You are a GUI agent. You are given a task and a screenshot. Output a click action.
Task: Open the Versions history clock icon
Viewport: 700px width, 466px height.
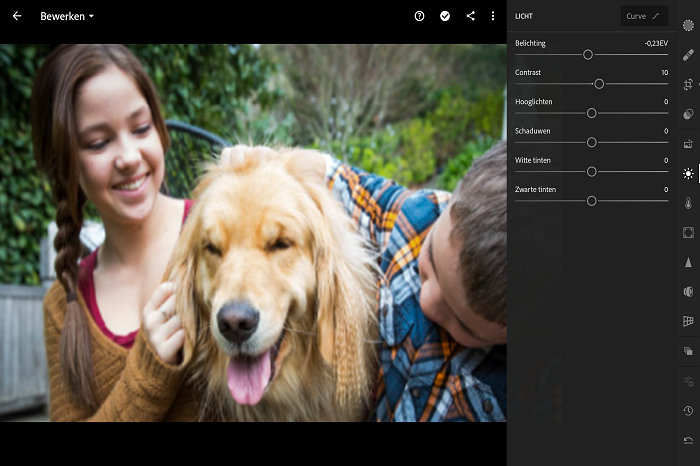(x=688, y=411)
